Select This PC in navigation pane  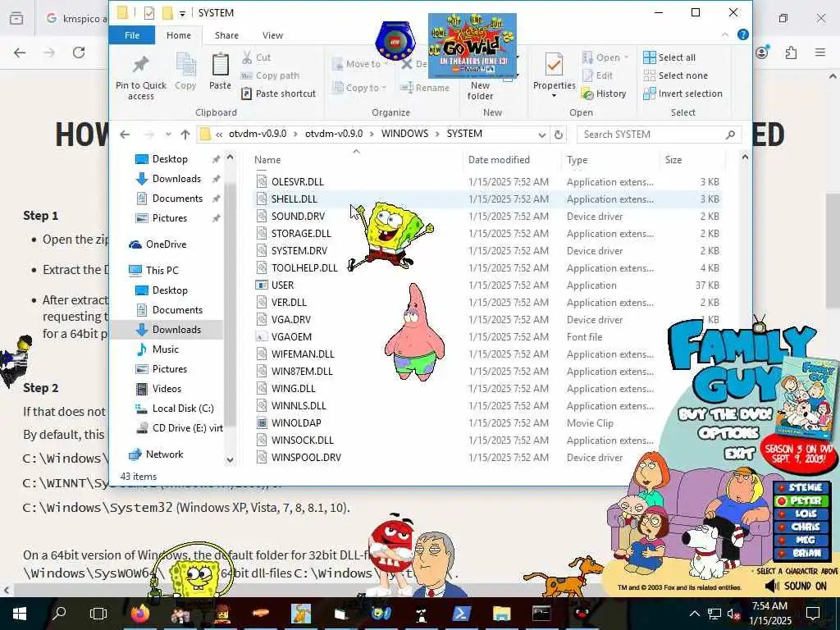click(162, 271)
